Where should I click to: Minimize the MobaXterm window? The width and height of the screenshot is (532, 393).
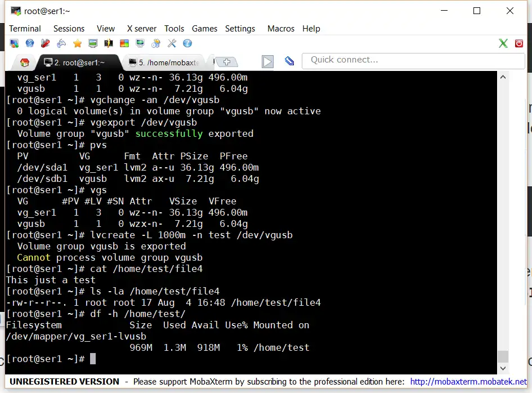point(444,11)
